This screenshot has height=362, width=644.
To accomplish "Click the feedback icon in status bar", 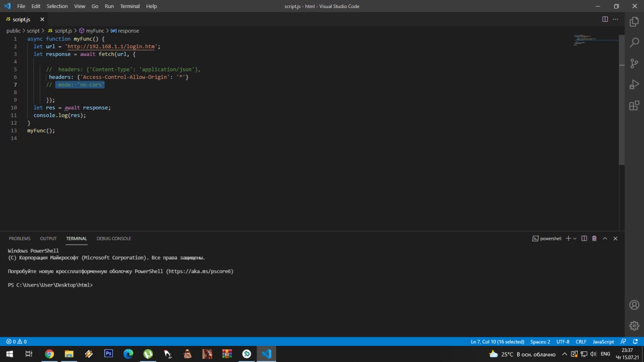I will 623,341.
